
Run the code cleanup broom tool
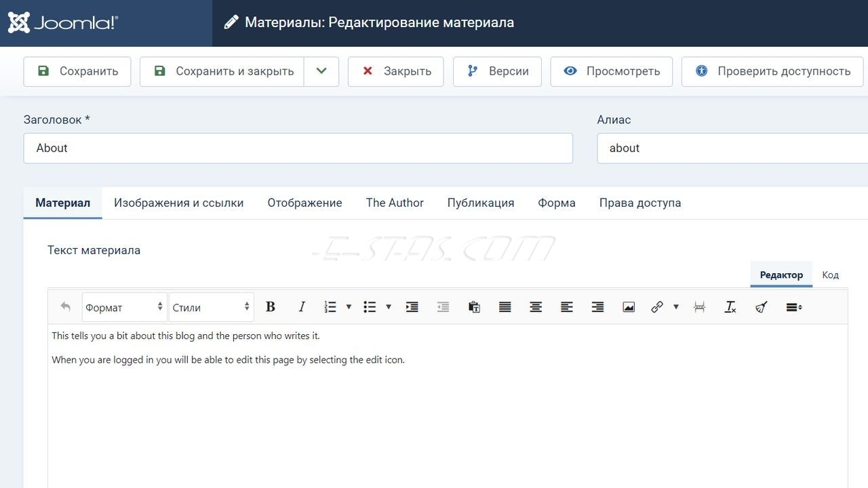(761, 307)
